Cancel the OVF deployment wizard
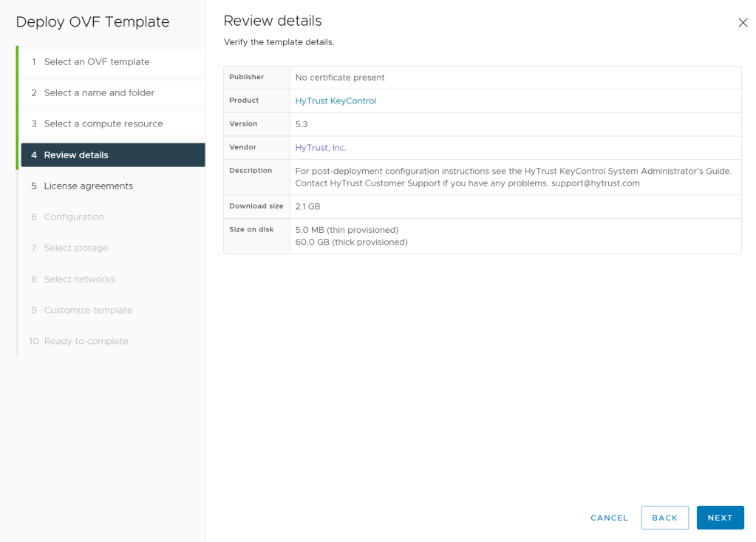The image size is (756, 542). (x=609, y=518)
